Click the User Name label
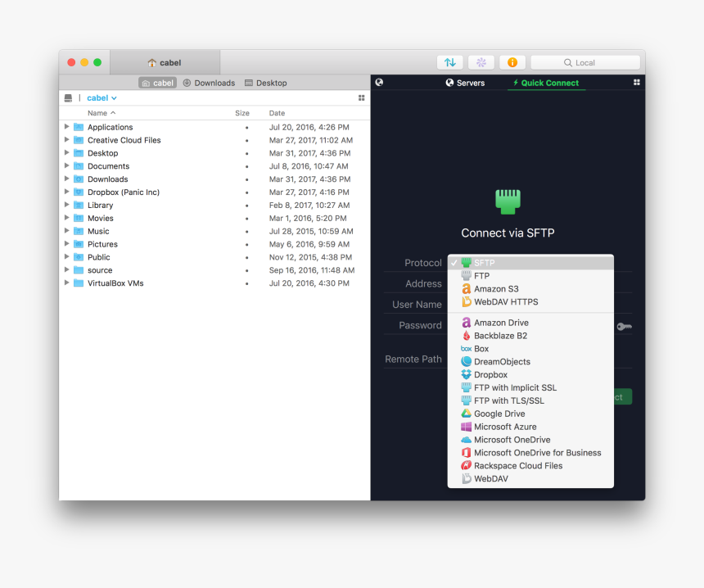Viewport: 704px width, 588px height. [x=417, y=305]
